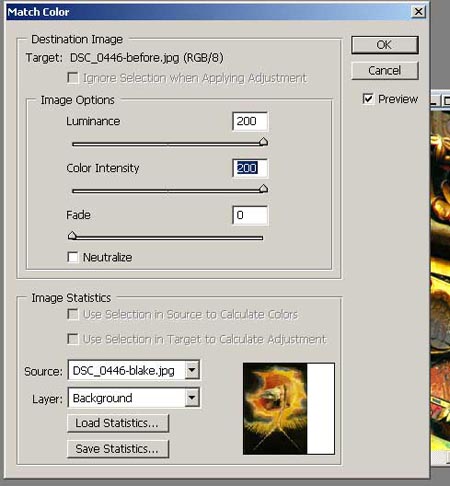Viewport: 450px width, 486px height.
Task: Click the Image Options group label
Action: [77, 100]
